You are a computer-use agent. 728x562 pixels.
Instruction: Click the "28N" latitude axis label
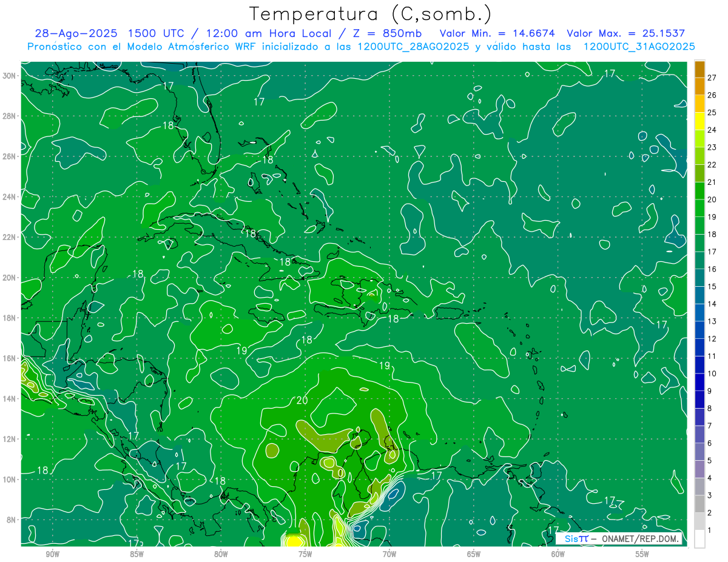[9, 116]
